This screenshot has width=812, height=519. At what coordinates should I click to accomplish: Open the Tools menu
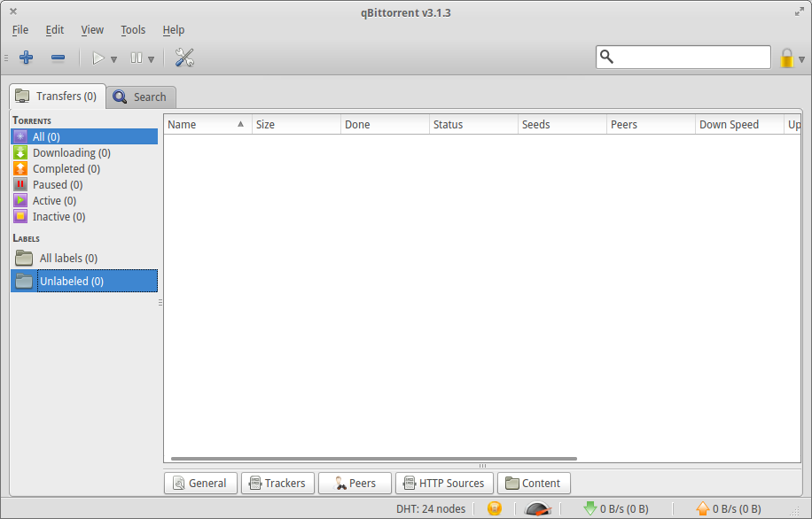(133, 30)
